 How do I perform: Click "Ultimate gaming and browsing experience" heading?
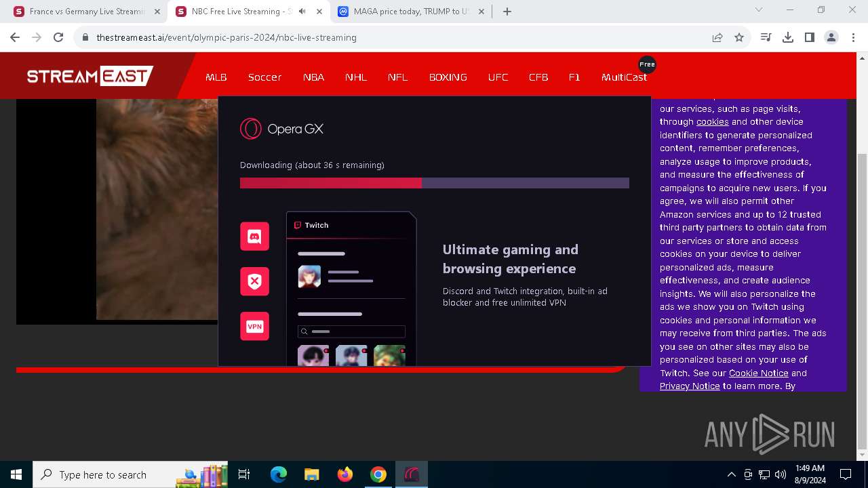pyautogui.click(x=510, y=259)
